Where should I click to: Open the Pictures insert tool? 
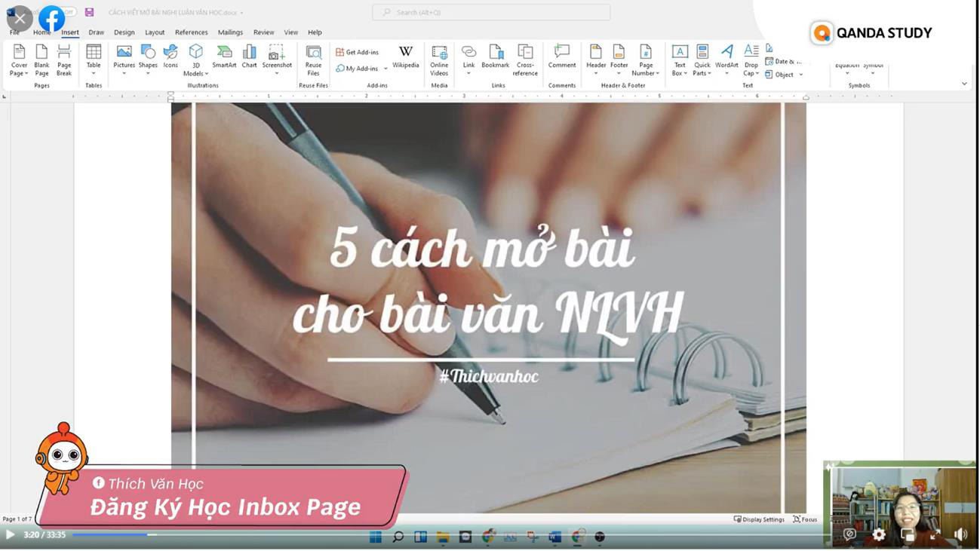click(124, 60)
